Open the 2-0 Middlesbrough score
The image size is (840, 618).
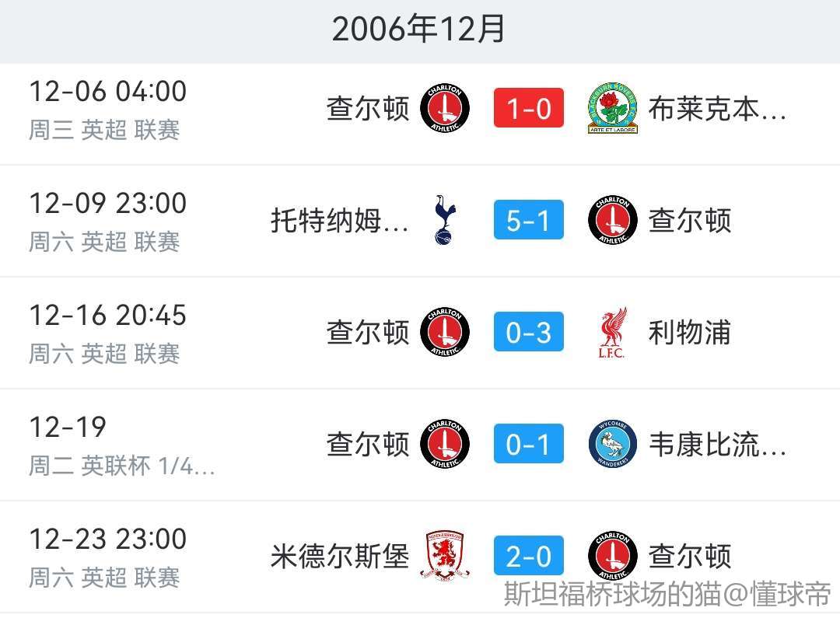pos(528,557)
